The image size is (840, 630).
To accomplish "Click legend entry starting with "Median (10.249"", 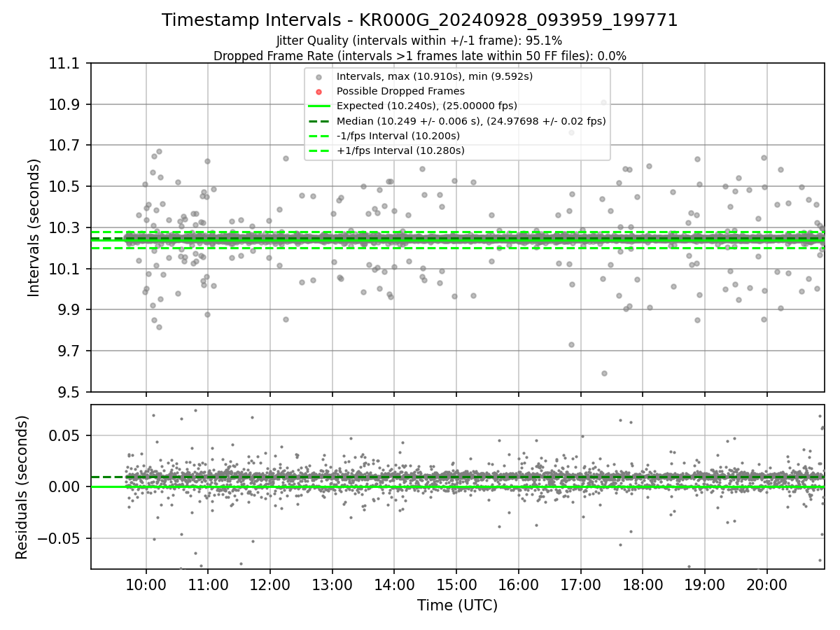I will coord(471,120).
